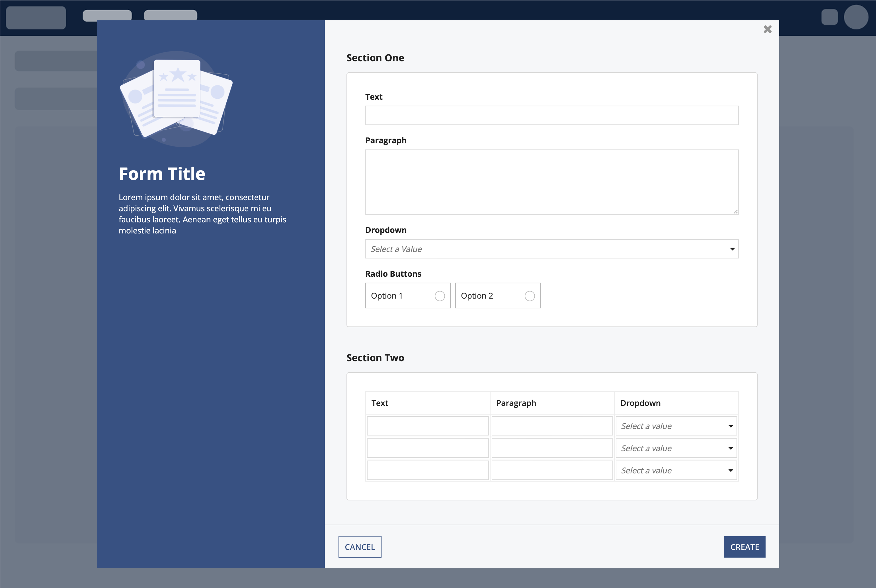Expand third row 'Select a value' dropdown
The height and width of the screenshot is (588, 876).
676,470
